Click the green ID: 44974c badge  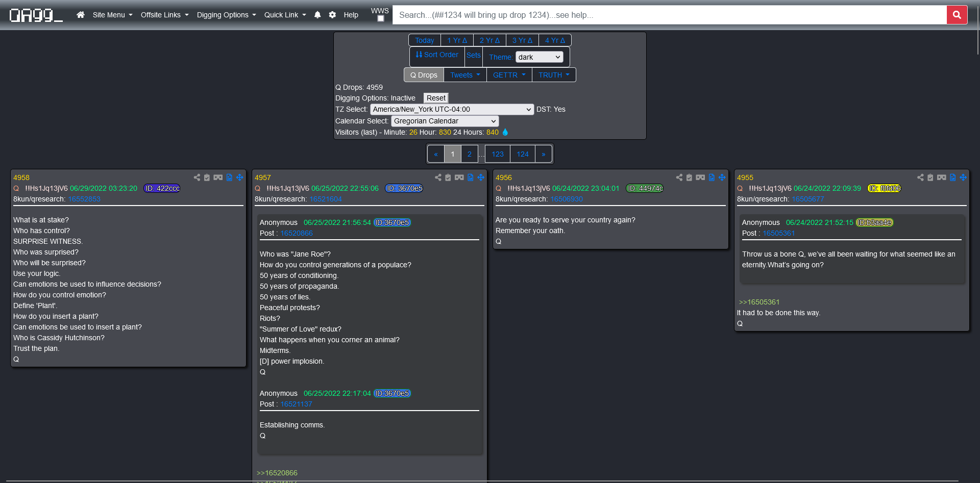tap(645, 188)
